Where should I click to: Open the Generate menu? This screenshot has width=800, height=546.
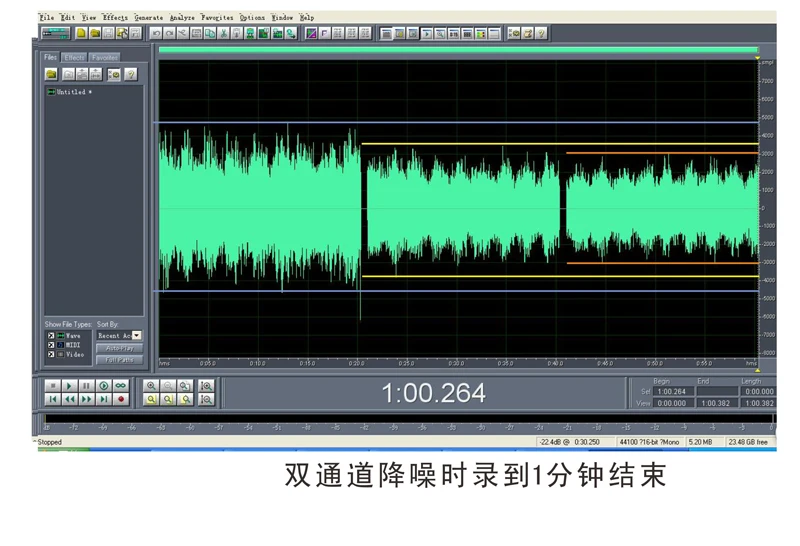149,17
